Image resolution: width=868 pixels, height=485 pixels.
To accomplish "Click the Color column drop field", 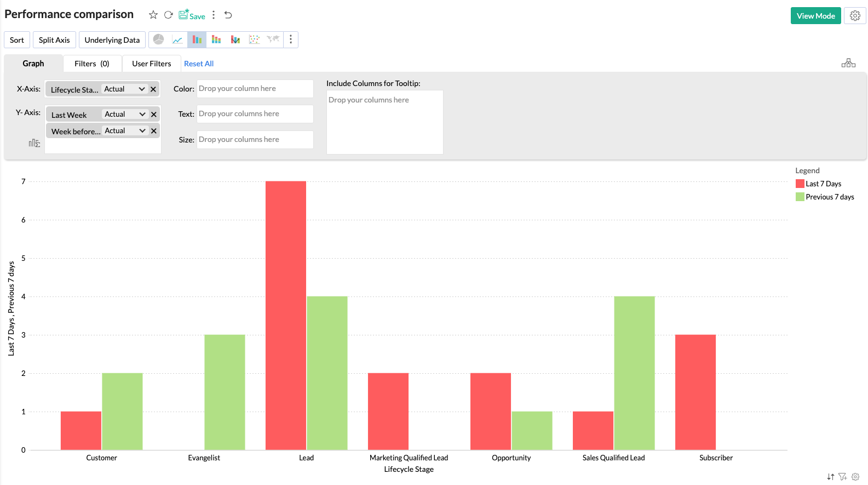I will pyautogui.click(x=255, y=89).
